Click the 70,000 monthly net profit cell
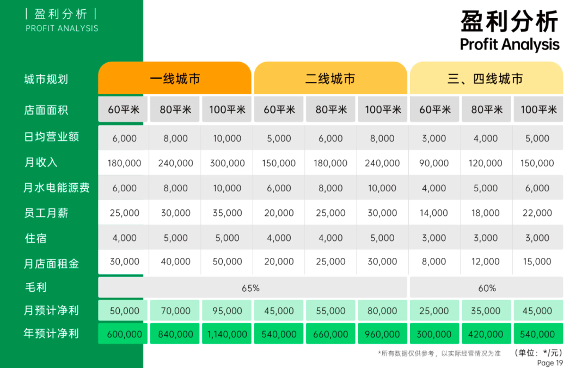Viewport: 588px width, 368px height. 175,310
